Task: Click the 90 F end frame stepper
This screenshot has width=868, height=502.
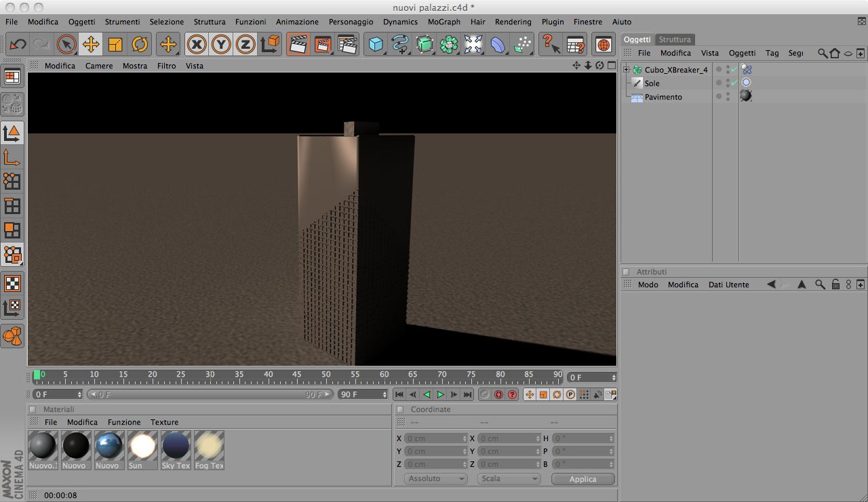Action: tap(384, 394)
